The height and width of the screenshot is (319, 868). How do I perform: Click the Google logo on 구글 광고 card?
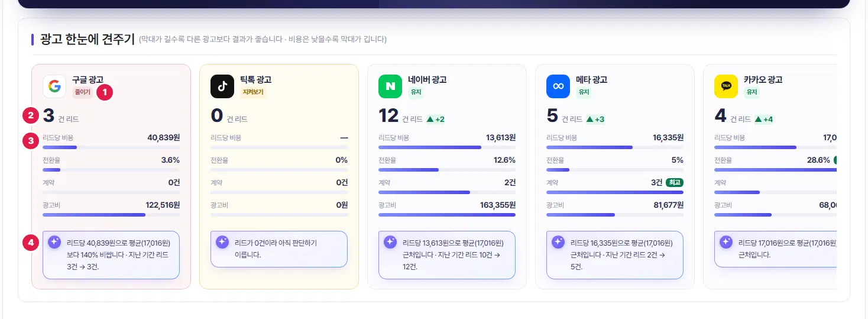point(54,86)
